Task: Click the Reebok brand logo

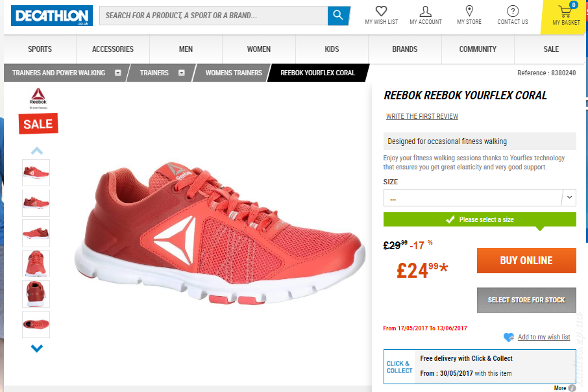Action: (x=38, y=97)
